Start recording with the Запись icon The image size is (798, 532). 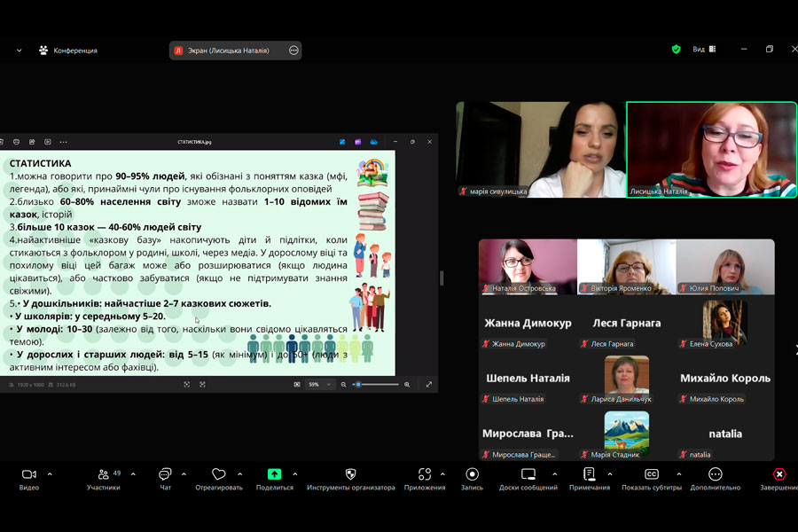click(x=472, y=474)
